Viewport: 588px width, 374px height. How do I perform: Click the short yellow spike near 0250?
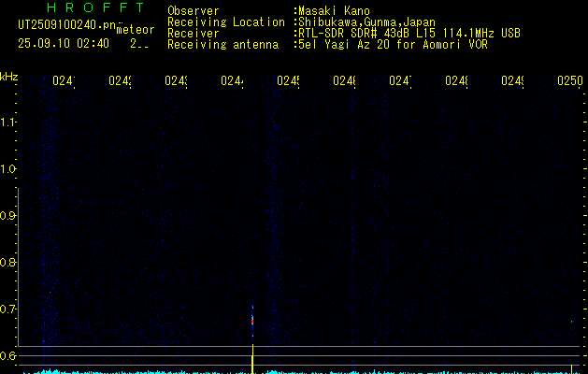(571, 368)
